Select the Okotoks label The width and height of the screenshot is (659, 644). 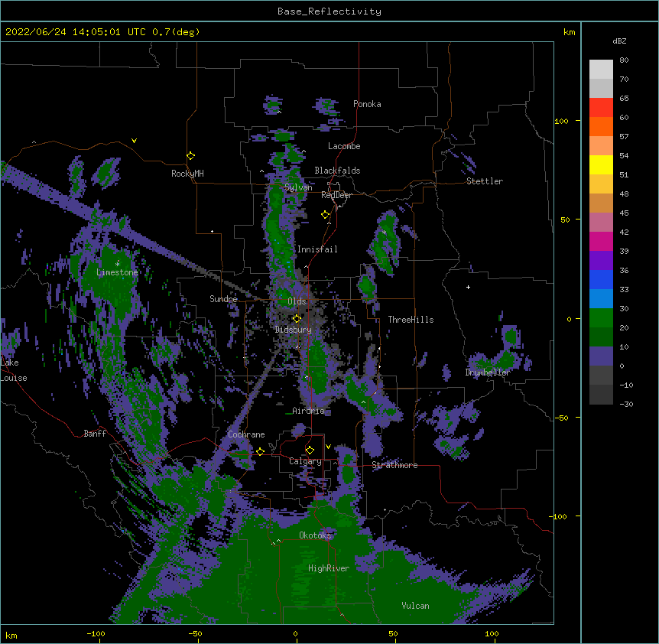coord(315,535)
